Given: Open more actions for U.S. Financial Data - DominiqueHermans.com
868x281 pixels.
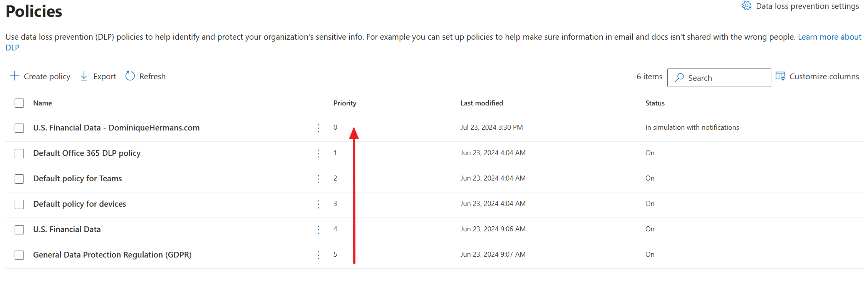Looking at the screenshot, I should (318, 128).
